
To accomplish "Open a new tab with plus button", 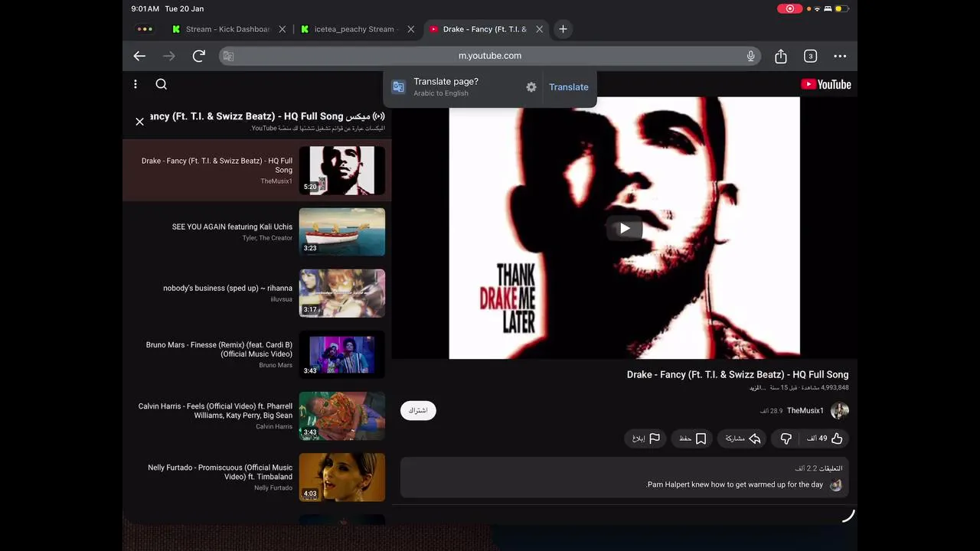I will pos(563,29).
